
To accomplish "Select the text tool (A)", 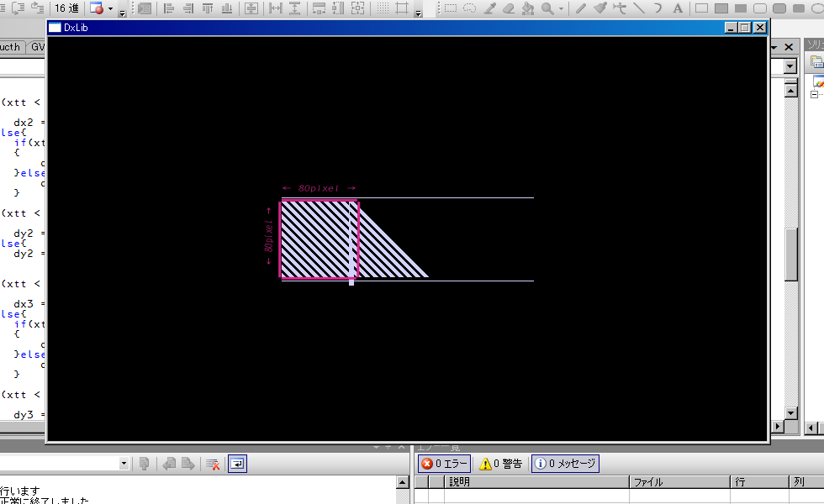I will [678, 8].
